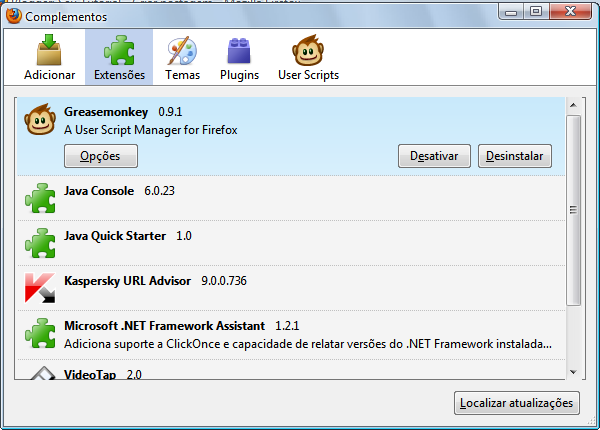Click the 'Adiciona suporte a ClickOnce' description

pyautogui.click(x=308, y=344)
